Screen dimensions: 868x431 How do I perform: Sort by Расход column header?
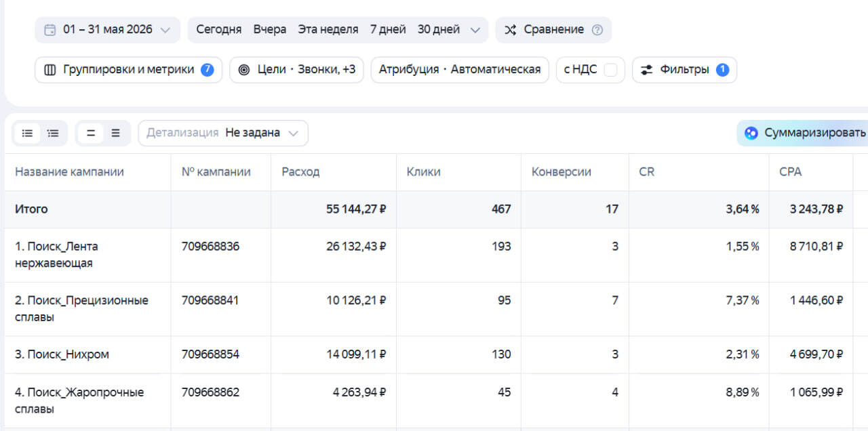[300, 172]
